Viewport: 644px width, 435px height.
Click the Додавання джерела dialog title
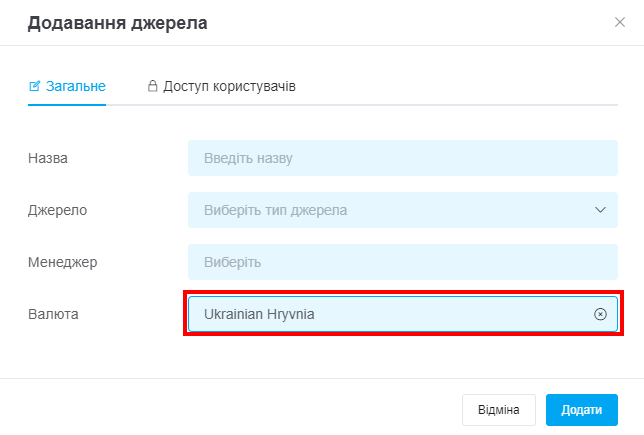click(x=117, y=23)
